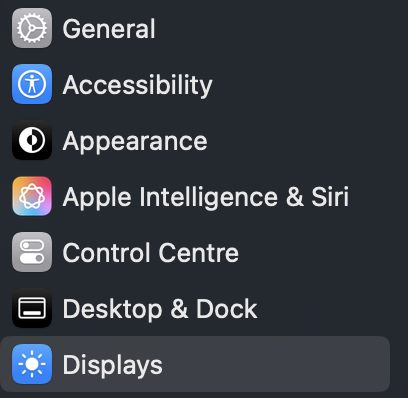Choose the sidebar item for Dock settings
The width and height of the screenshot is (408, 398).
pyautogui.click(x=160, y=309)
